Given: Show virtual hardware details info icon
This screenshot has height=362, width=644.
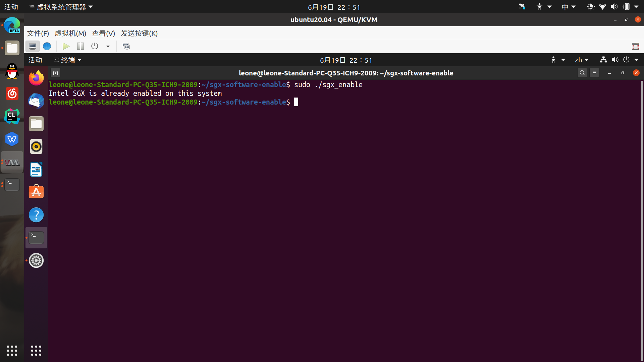Looking at the screenshot, I should pyautogui.click(x=47, y=46).
